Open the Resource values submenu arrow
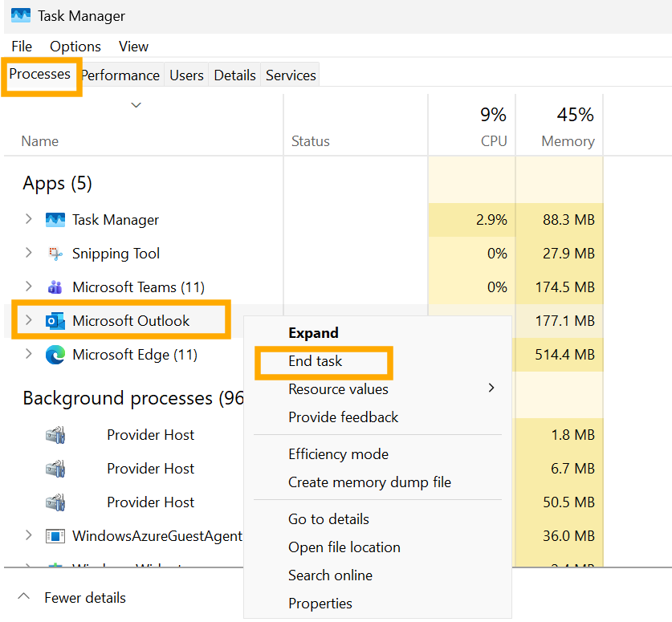 (491, 388)
